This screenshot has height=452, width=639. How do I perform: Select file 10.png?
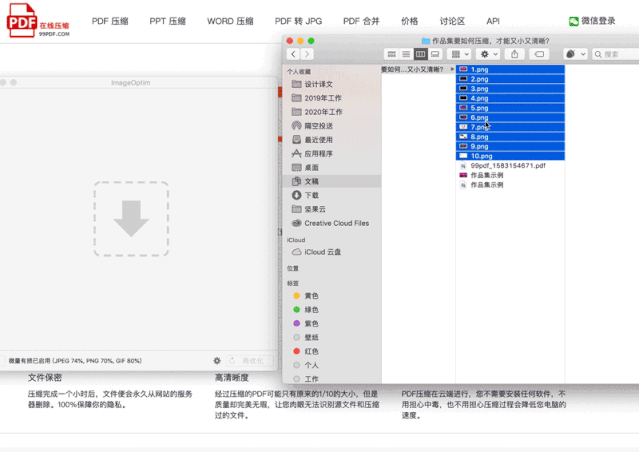click(510, 156)
